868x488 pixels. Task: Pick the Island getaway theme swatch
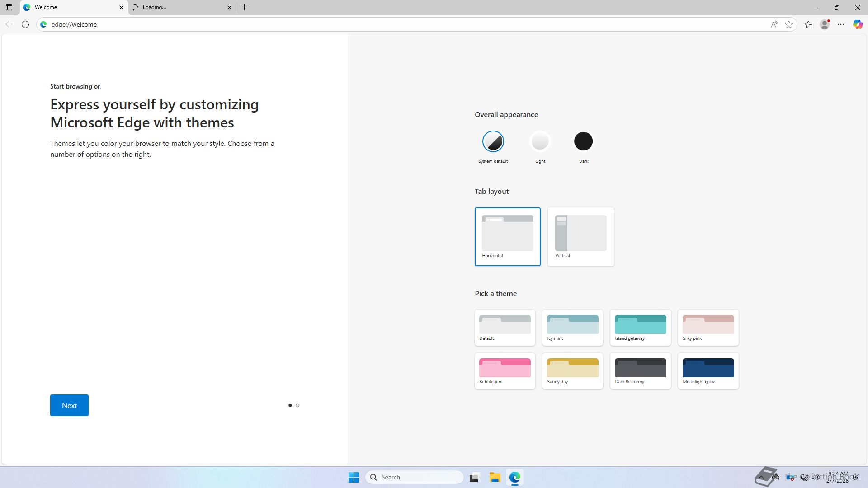coord(640,327)
